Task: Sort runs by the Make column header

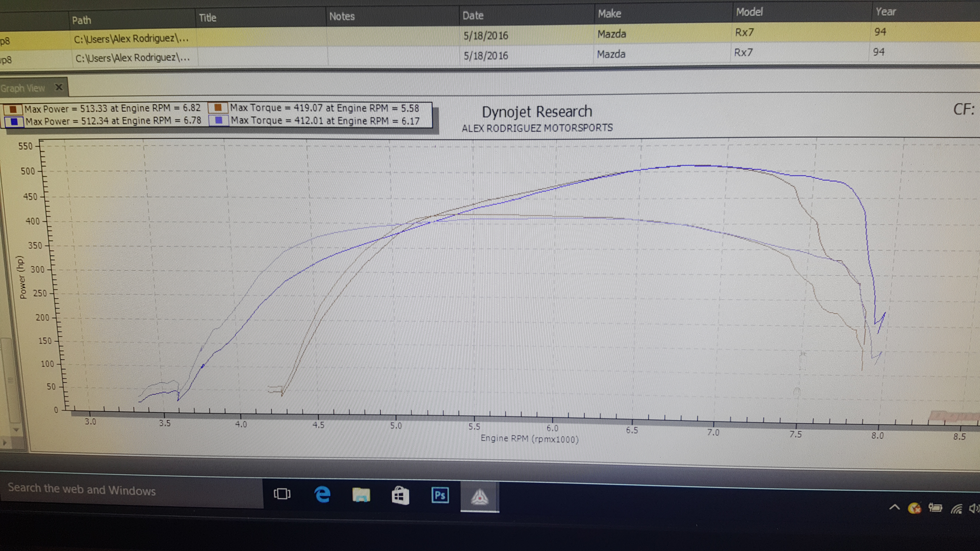Action: click(610, 14)
